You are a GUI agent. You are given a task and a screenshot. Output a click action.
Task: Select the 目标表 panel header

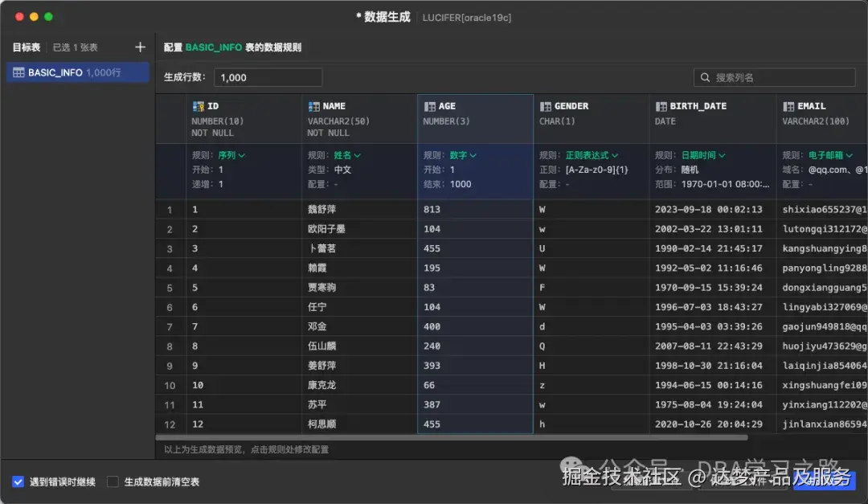[x=27, y=47]
